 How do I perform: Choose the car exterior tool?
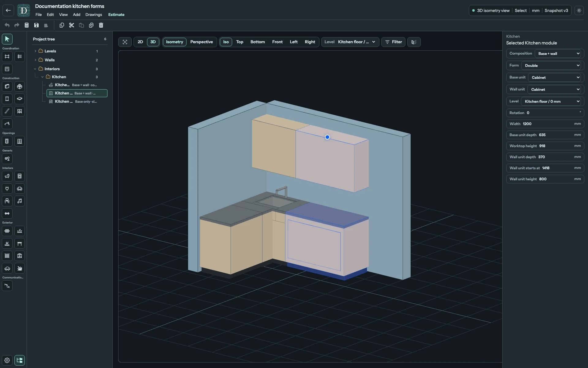(7, 268)
